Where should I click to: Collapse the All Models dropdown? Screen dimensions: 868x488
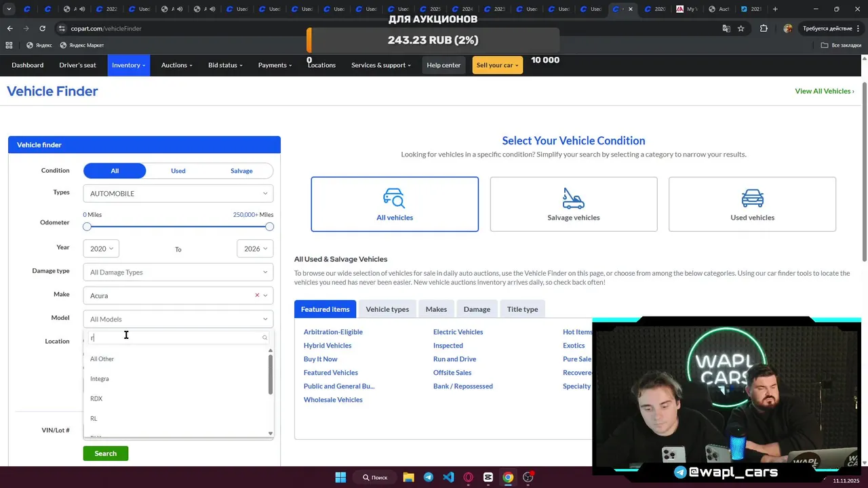click(x=178, y=319)
